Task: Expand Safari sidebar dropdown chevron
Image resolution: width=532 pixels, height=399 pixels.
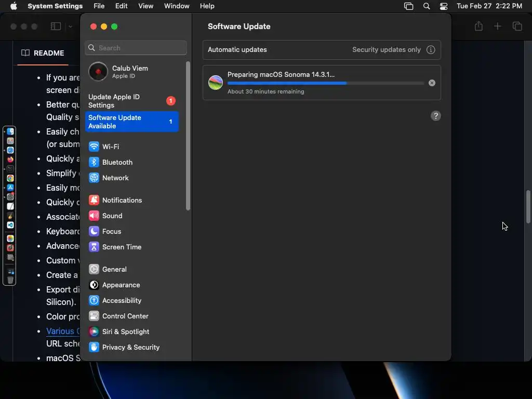Action: click(70, 26)
